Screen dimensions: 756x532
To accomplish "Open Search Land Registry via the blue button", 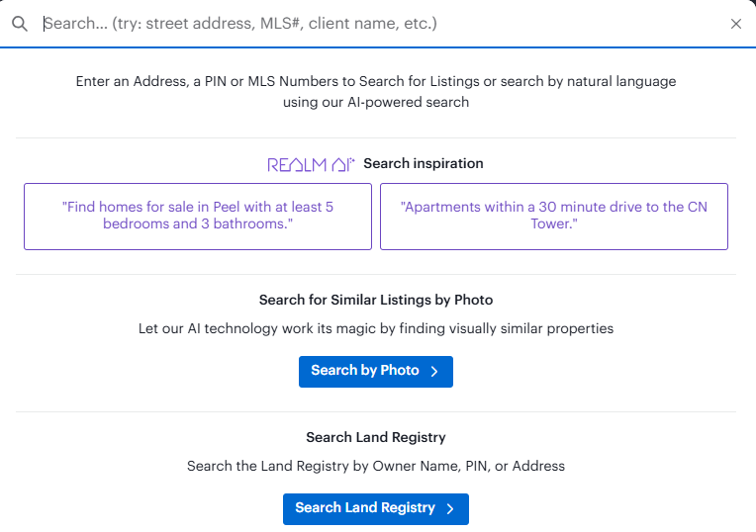I will click(x=365, y=508).
